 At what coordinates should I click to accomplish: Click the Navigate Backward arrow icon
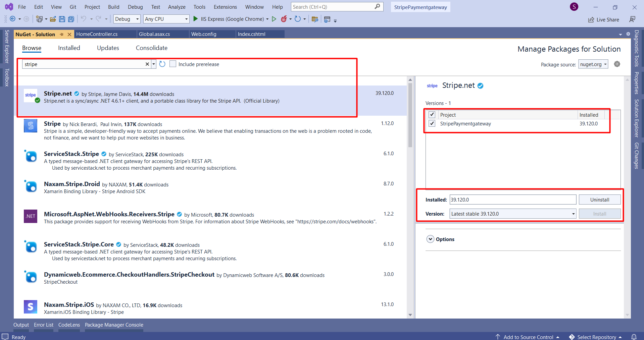pyautogui.click(x=12, y=19)
